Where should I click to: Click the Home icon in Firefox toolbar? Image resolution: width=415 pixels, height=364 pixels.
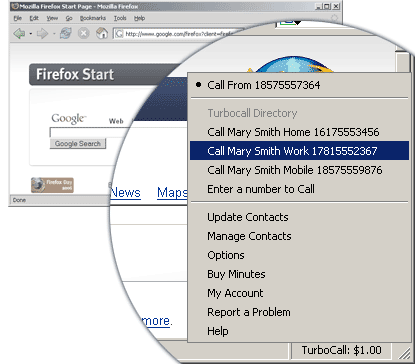(x=102, y=33)
